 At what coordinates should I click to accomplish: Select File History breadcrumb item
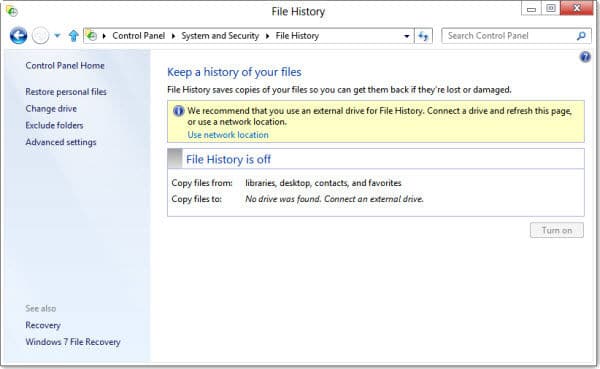[297, 36]
